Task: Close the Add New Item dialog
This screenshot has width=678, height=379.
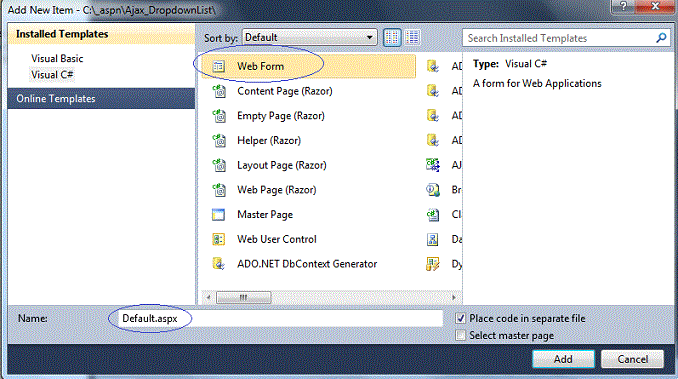Action: point(655,6)
